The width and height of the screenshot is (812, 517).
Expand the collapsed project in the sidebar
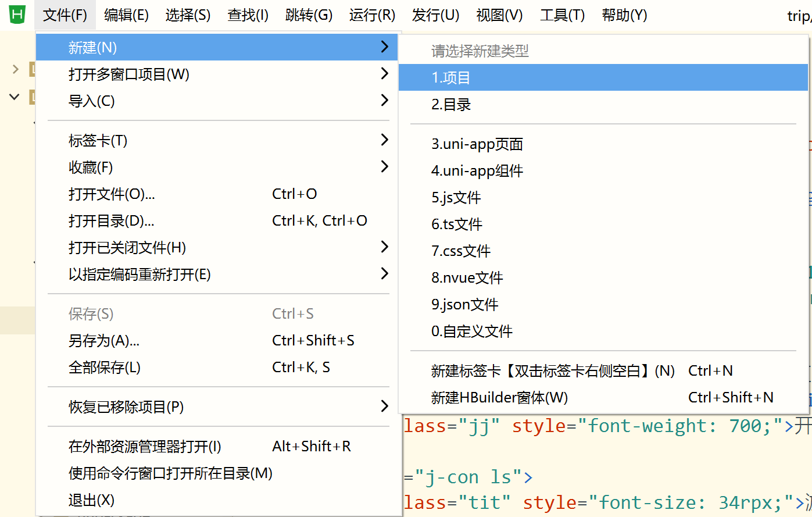click(x=14, y=69)
